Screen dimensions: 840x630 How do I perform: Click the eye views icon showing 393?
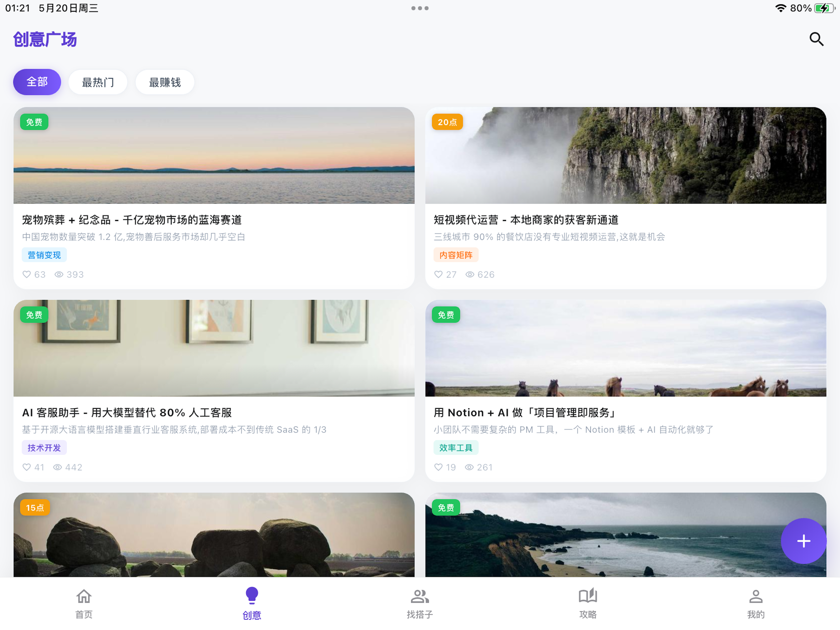(59, 274)
